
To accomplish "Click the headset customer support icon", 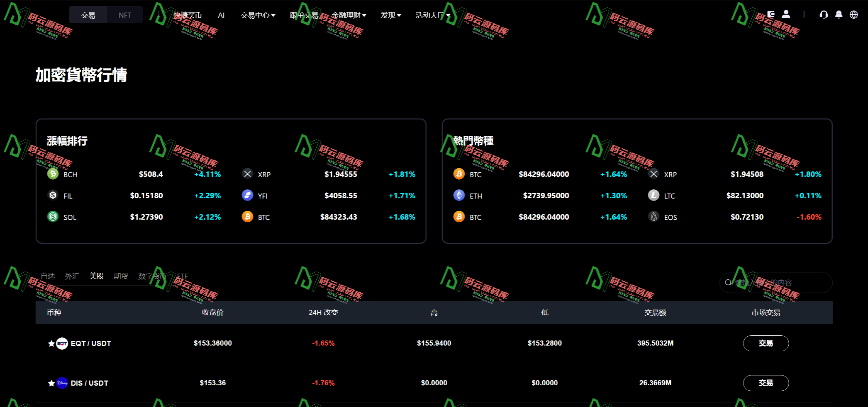I will click(x=824, y=15).
